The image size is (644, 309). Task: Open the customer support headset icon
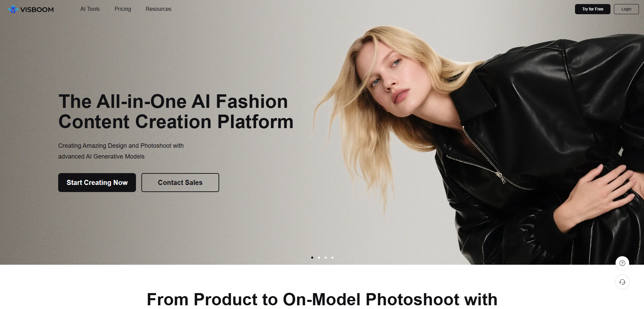[x=622, y=282]
